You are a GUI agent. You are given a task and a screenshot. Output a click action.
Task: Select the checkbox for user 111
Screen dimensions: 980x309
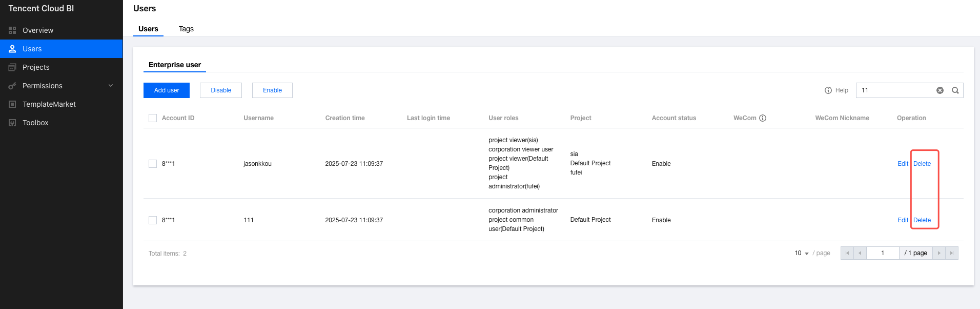point(153,220)
